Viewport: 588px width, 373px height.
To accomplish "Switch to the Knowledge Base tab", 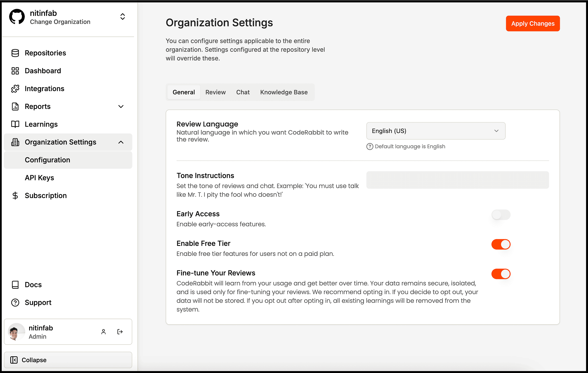I will pos(284,92).
